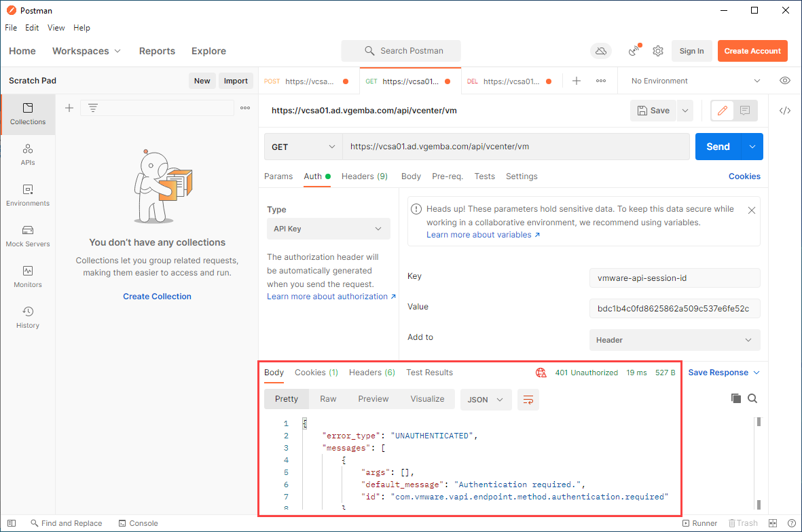Click the Create Collection link

157,297
